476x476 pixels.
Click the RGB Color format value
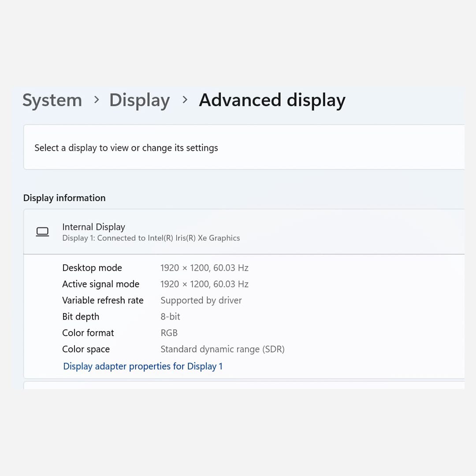[169, 333]
